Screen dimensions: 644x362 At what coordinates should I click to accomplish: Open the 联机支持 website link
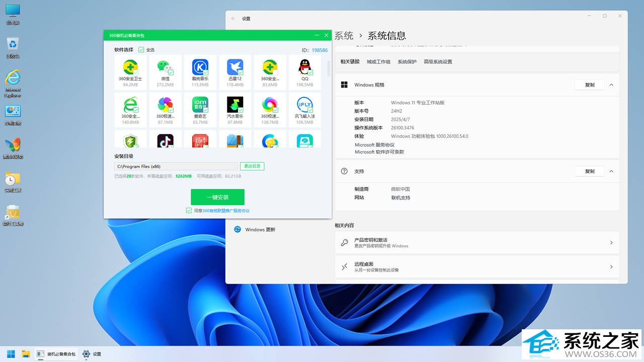click(400, 198)
